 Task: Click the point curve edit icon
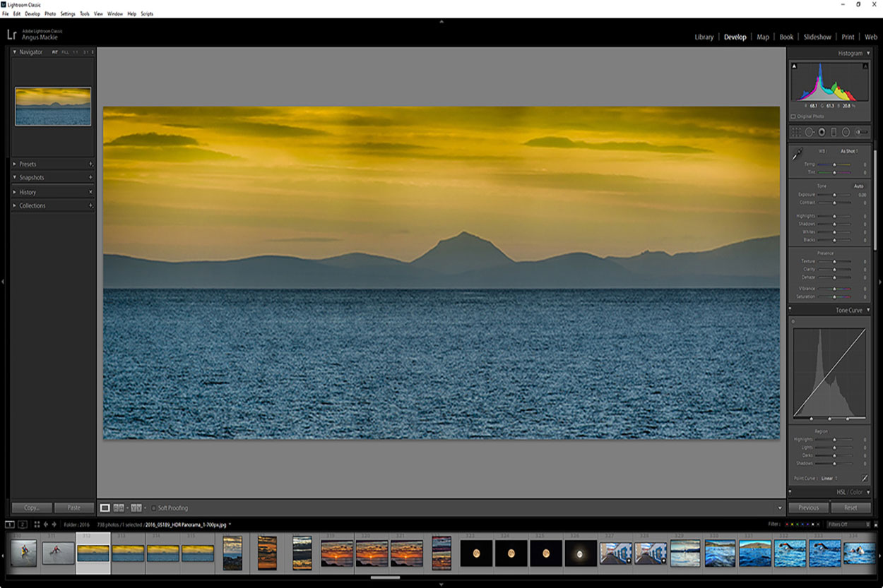(865, 479)
